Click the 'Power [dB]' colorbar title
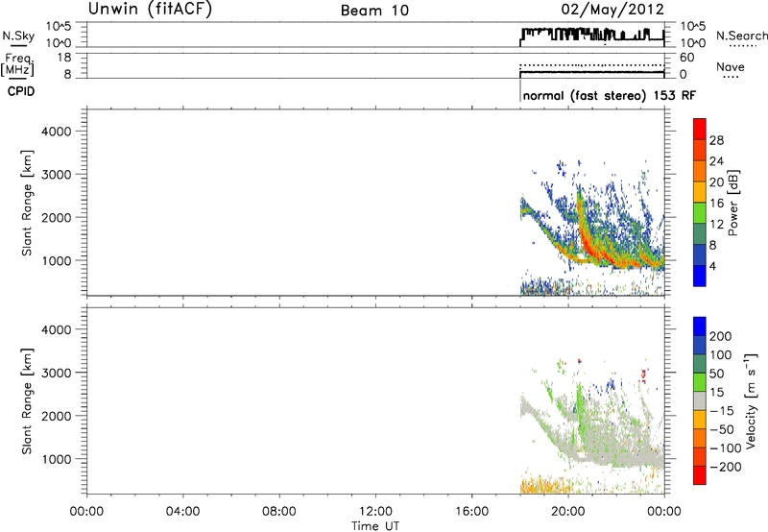The width and height of the screenshot is (768, 532). pyautogui.click(x=732, y=203)
